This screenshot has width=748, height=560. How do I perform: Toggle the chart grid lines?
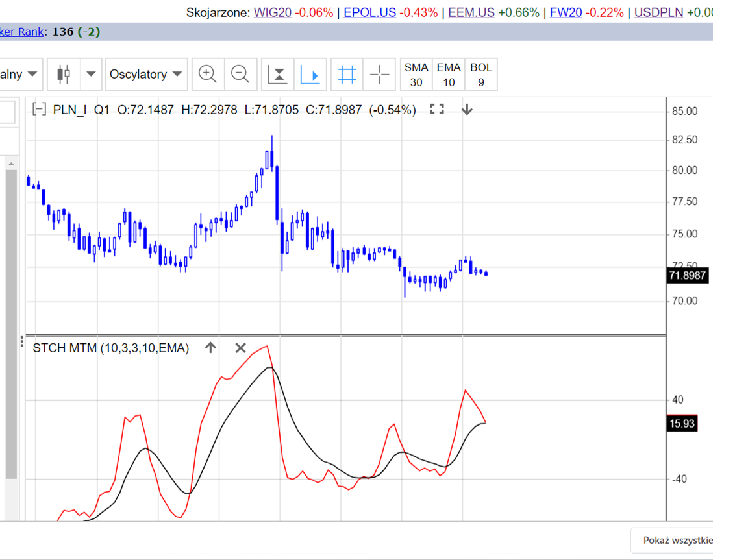(347, 75)
